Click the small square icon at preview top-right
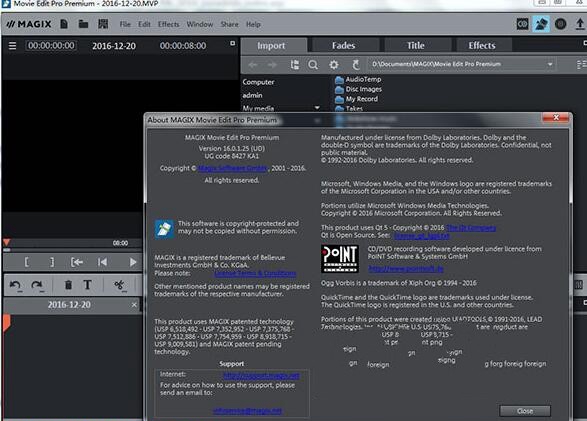The height and width of the screenshot is (421, 587). point(232,43)
